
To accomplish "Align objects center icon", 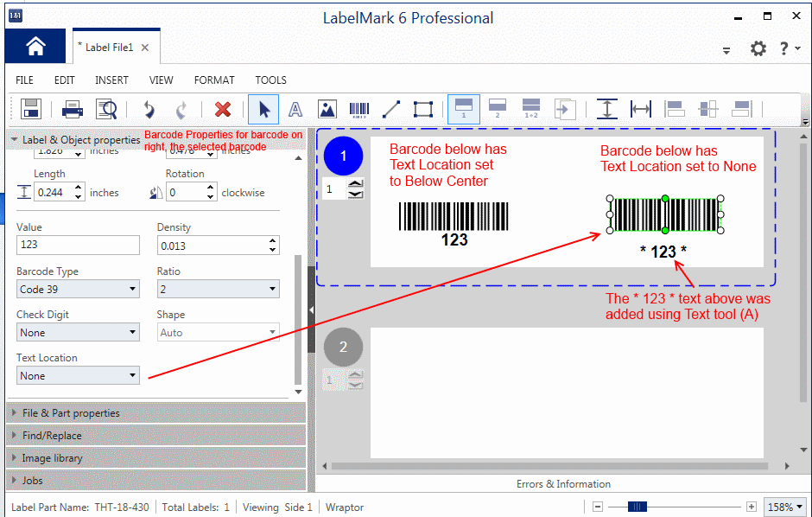I will pyautogui.click(x=708, y=109).
